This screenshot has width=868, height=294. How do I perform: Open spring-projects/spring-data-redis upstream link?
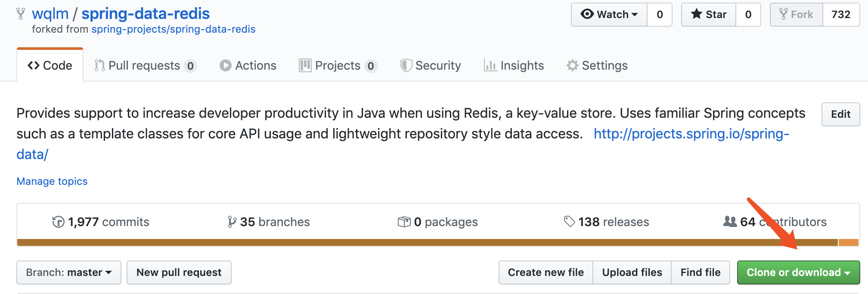174,29
